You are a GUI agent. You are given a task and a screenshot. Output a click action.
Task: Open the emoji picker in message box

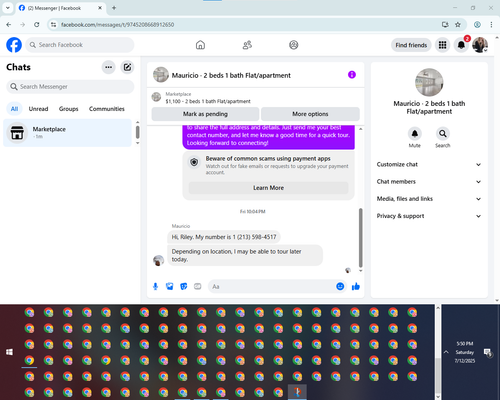(340, 286)
